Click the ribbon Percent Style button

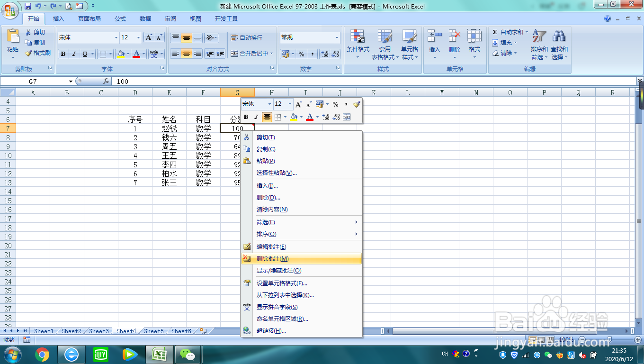[x=301, y=54]
